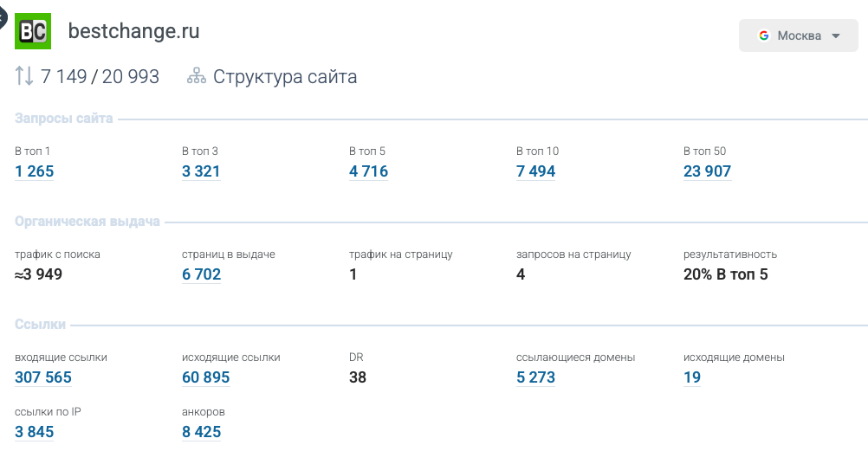This screenshot has width=868, height=464.
Task: Click the site structure tree icon
Action: point(197,76)
